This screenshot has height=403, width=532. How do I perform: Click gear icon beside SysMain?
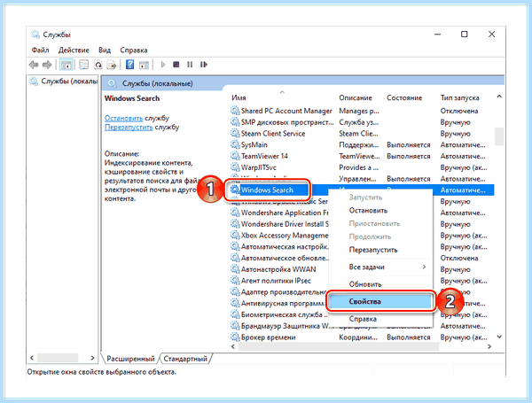[x=235, y=144]
